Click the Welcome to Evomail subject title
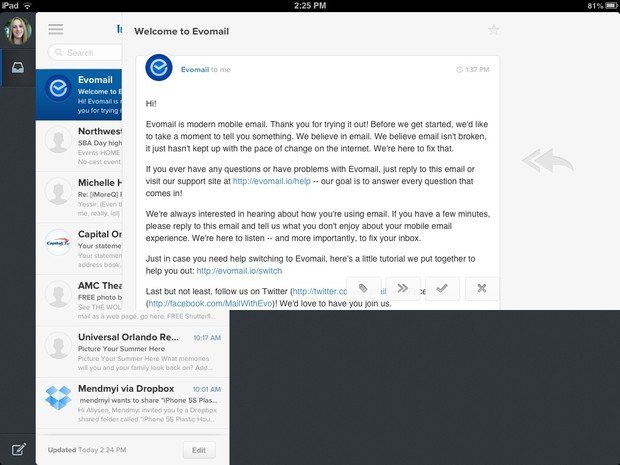620x465 pixels. [x=181, y=31]
